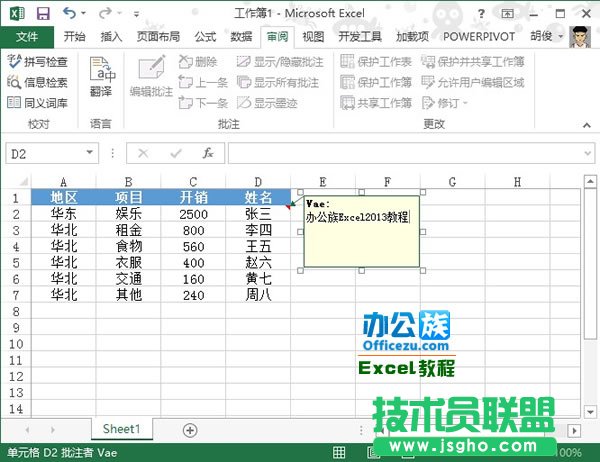
Task: Click the Ribbon Display Options icon
Action: pyautogui.click(x=507, y=14)
